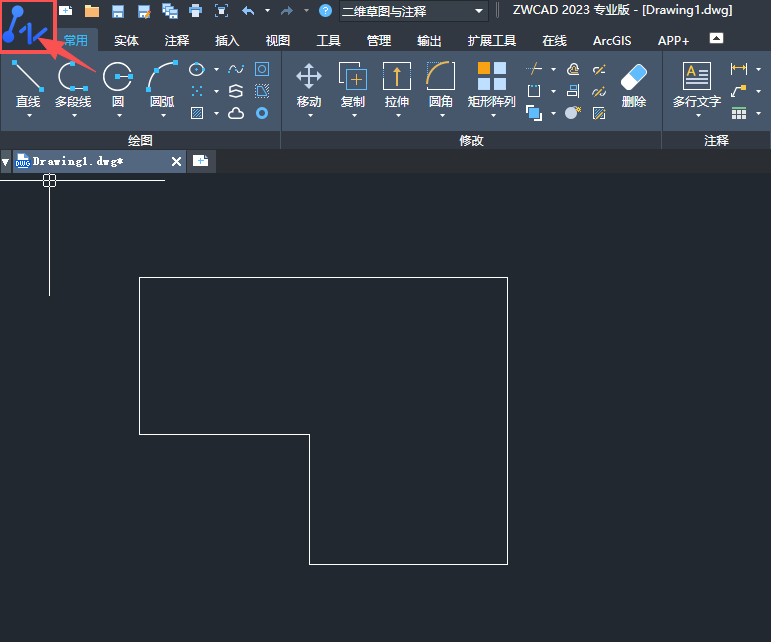771x642 pixels.
Task: Select the 复制 (Copy) tool
Action: 353,85
